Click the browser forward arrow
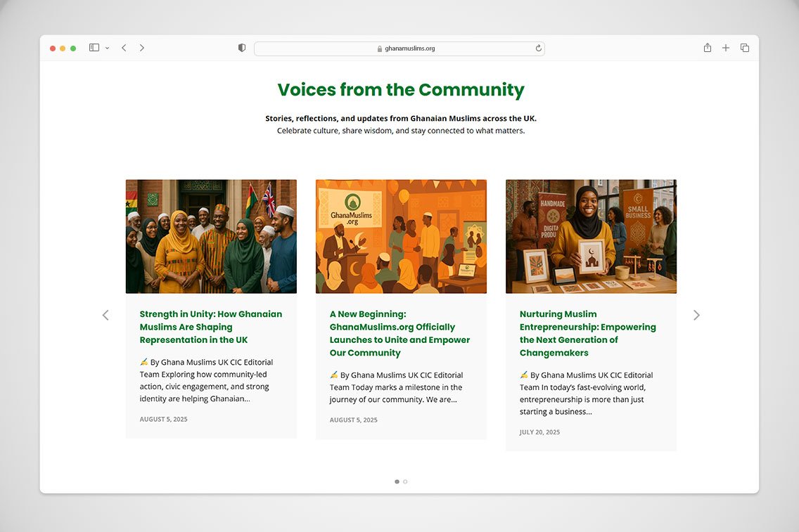This screenshot has height=532, width=799. pos(141,48)
